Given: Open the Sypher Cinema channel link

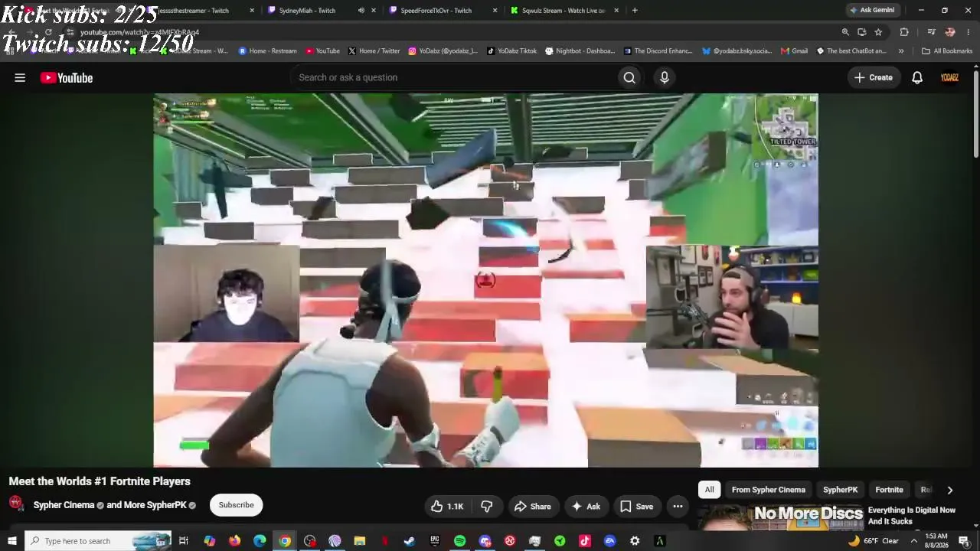Looking at the screenshot, I should (x=64, y=505).
